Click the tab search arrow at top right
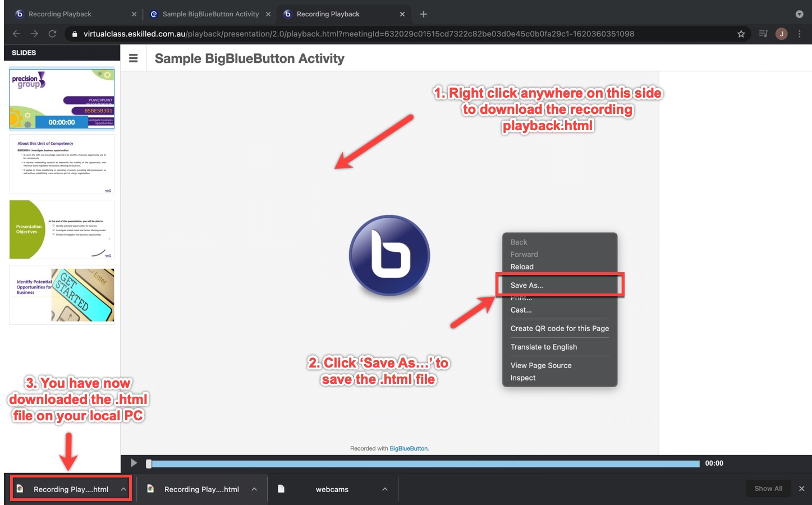 799,14
